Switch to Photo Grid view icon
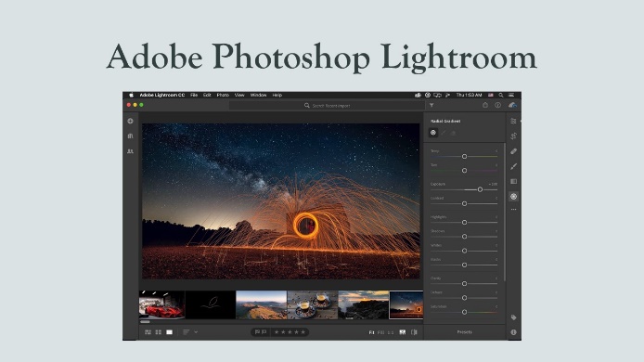This screenshot has width=644, height=362. [148, 332]
